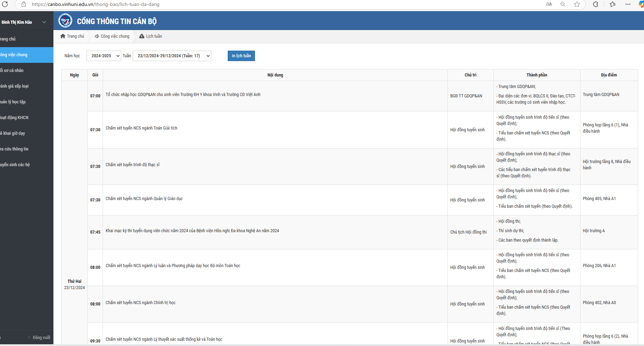Open browser extensions puzzle icon
This screenshot has width=644, height=346.
(x=596, y=4)
